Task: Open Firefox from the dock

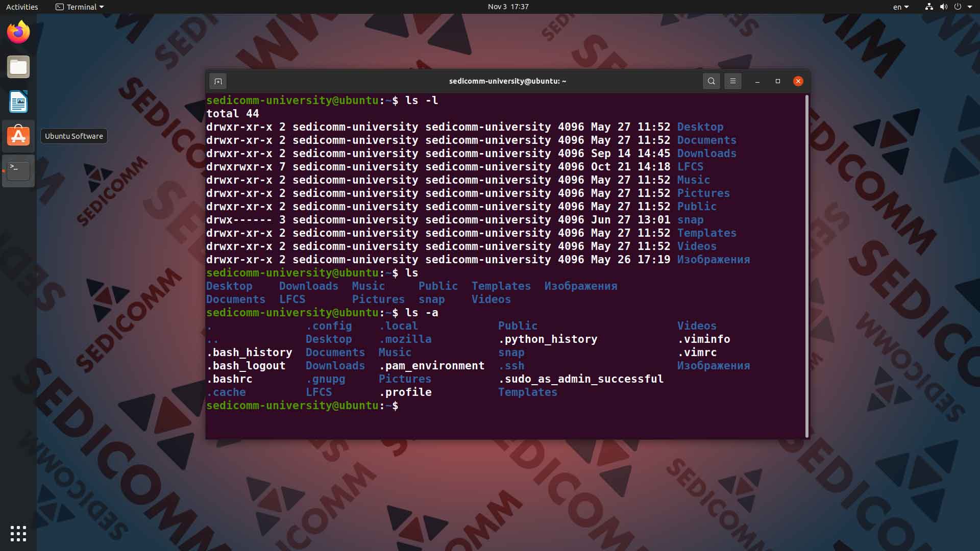Action: (x=18, y=32)
